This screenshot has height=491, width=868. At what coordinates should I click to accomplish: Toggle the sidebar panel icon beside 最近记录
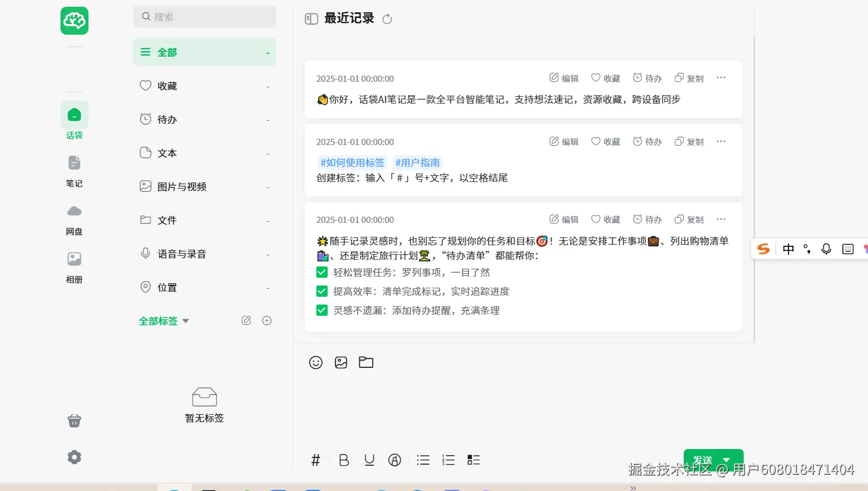[x=311, y=19]
